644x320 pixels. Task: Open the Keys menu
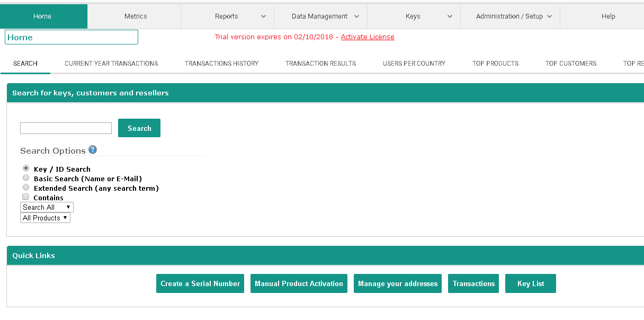point(414,16)
